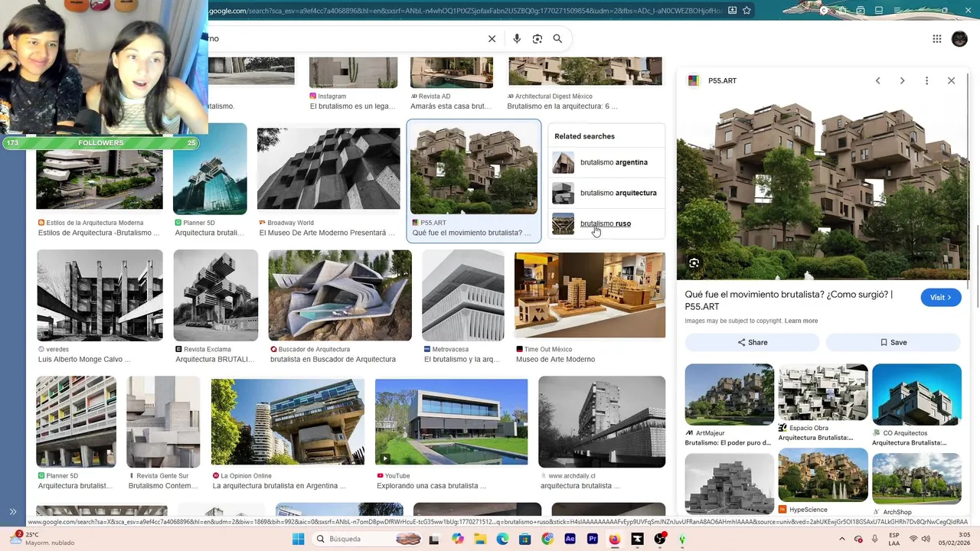
Task: Open the Google apps grid
Action: tap(937, 39)
